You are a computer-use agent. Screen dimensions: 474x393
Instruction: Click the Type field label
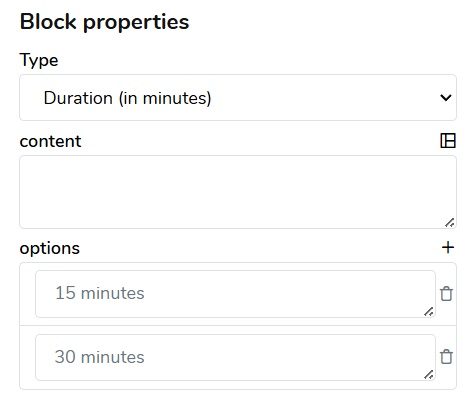(39, 61)
